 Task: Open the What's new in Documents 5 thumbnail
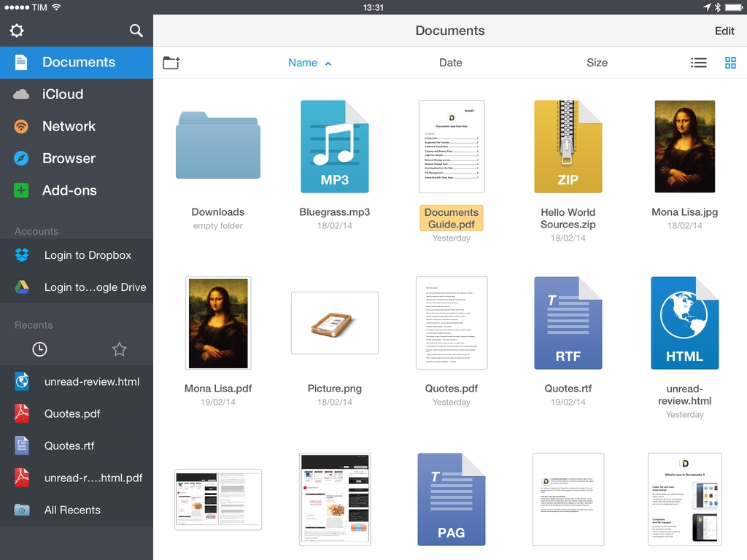coord(684,499)
